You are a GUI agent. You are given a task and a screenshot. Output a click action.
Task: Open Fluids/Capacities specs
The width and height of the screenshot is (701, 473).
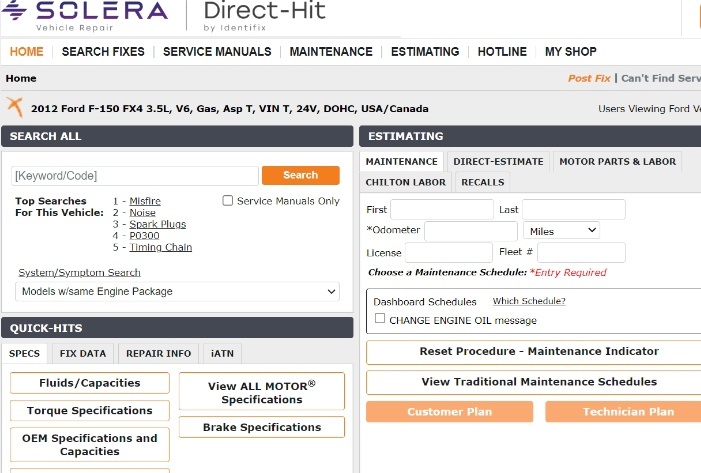click(90, 383)
